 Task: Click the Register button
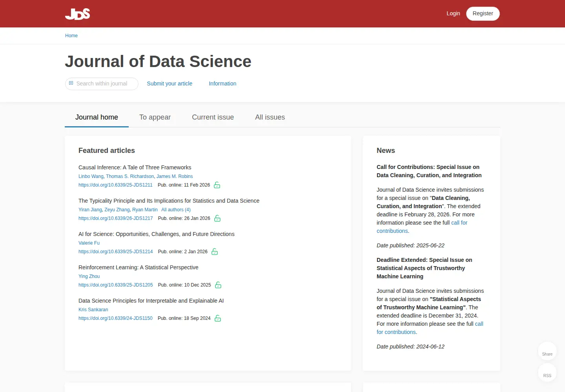coord(483,13)
